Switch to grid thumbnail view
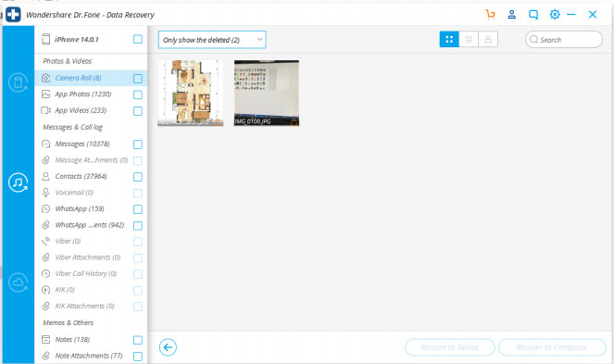Screen dimensions: 614x364 (449, 39)
